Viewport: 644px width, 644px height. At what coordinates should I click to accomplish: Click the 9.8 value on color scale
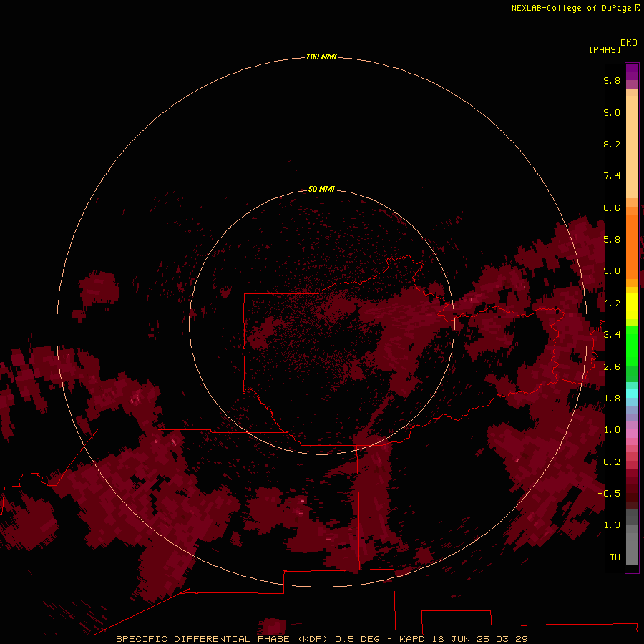(x=612, y=80)
